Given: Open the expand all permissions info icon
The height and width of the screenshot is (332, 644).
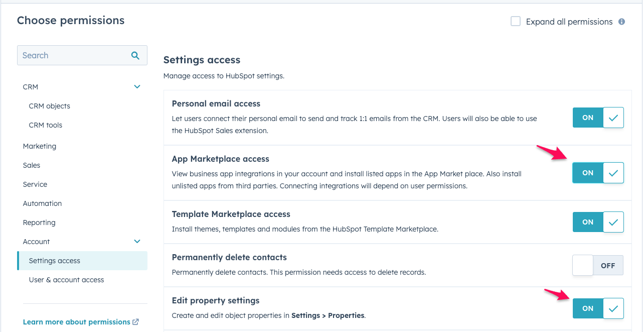Looking at the screenshot, I should [622, 22].
